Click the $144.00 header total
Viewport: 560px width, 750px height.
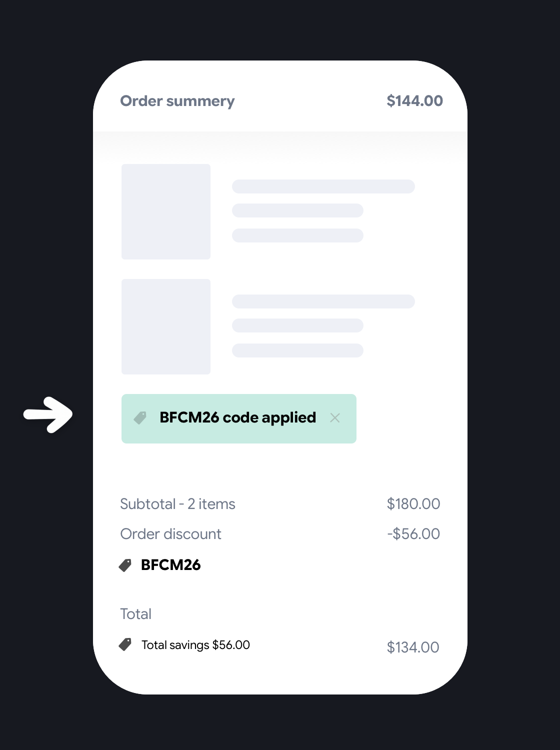[x=414, y=101]
